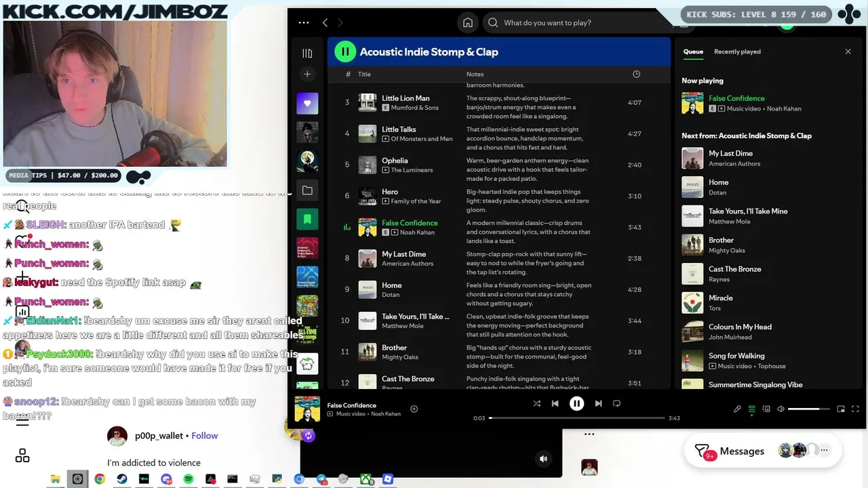Unmute the video with the speaker button

tap(543, 459)
